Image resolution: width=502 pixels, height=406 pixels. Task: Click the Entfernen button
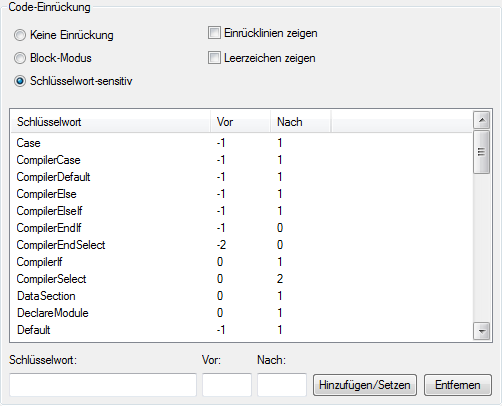click(458, 385)
